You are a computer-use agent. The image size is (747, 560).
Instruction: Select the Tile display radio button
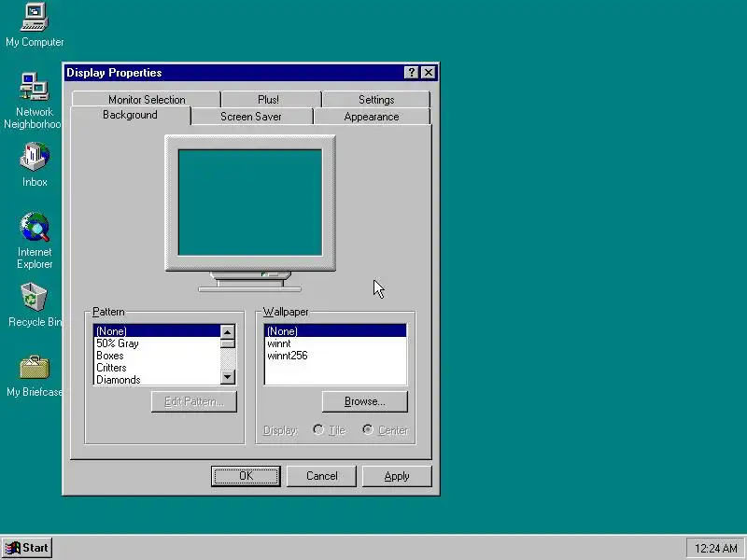pos(329,430)
